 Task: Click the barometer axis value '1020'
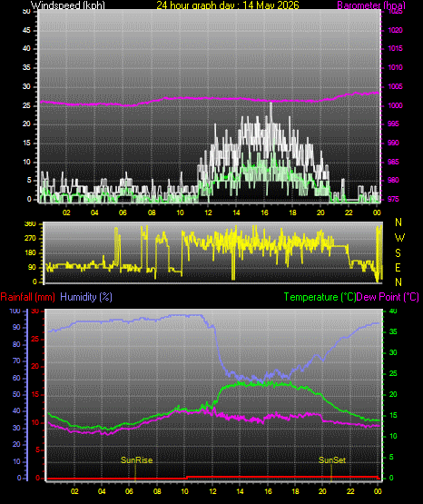pyautogui.click(x=395, y=30)
